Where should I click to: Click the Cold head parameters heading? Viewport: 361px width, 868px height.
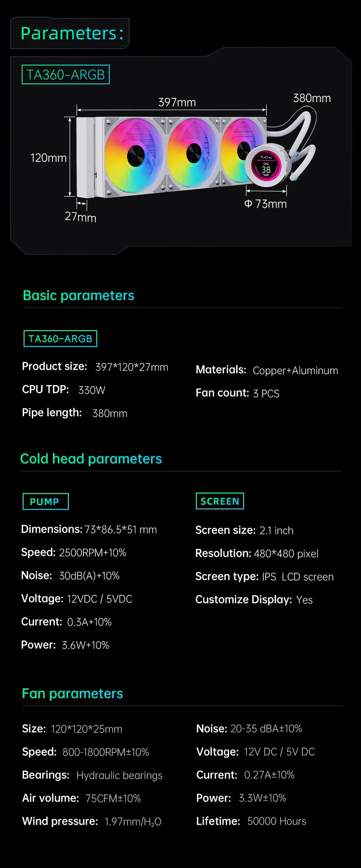pyautogui.click(x=91, y=459)
